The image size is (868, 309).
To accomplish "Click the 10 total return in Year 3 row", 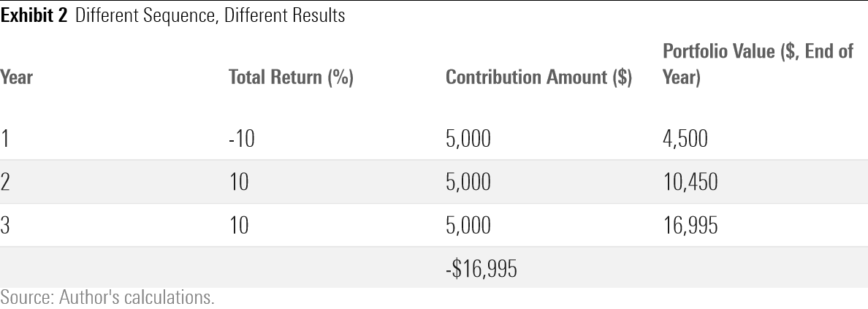I will point(239,226).
